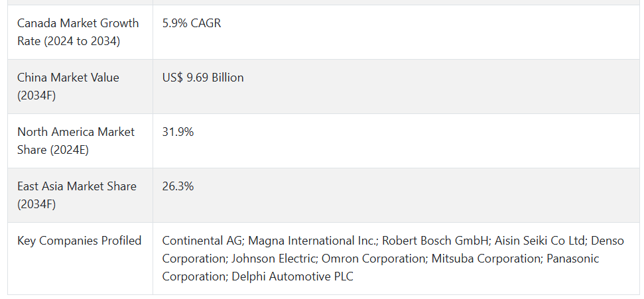Click the word Denso in the list

608,241
